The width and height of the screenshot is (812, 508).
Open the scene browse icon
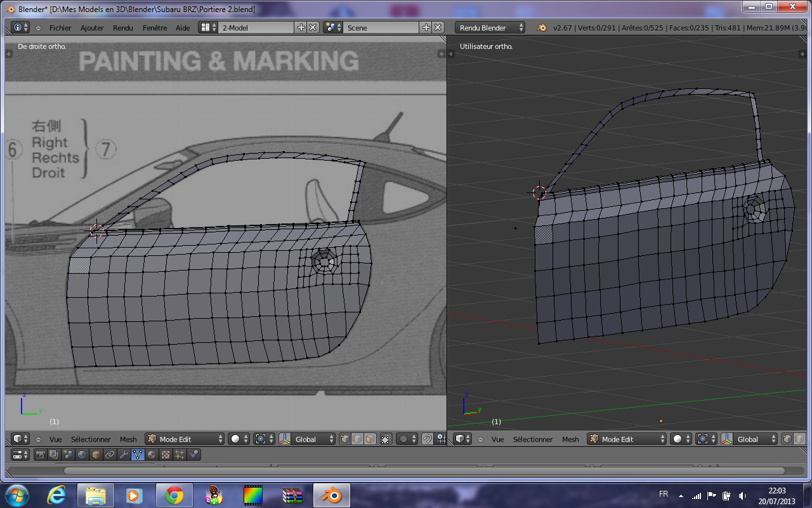point(333,27)
